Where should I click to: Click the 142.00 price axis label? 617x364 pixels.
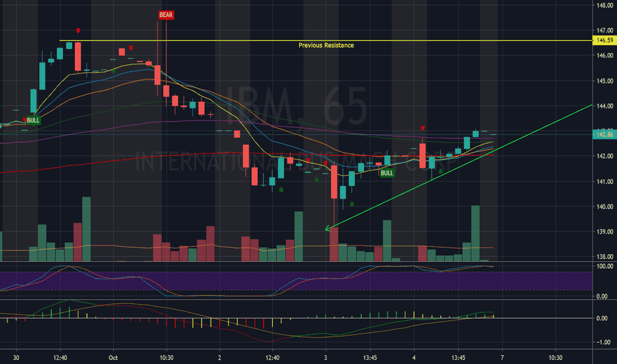pos(604,156)
